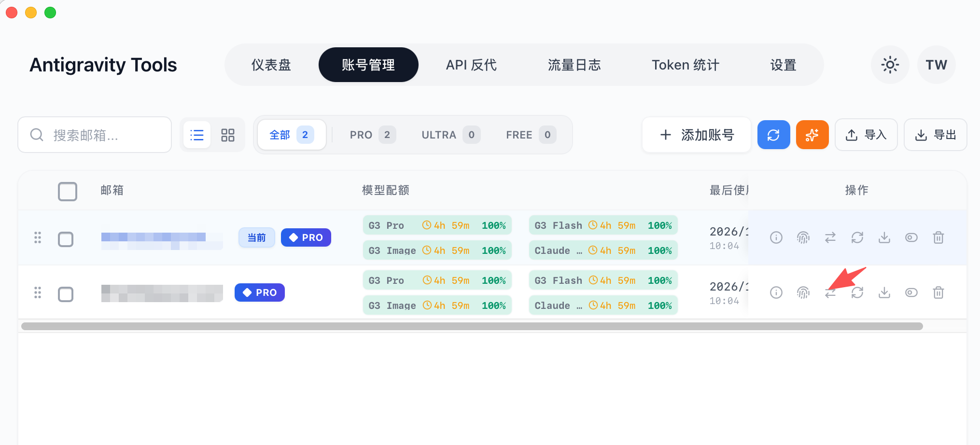
Task: Click switch-account arrows on the 当前 account row
Action: 830,237
